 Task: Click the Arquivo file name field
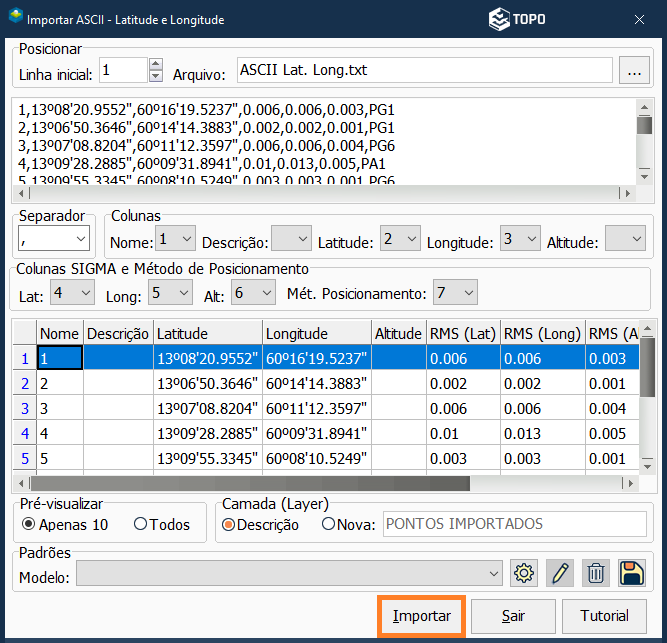pos(423,71)
